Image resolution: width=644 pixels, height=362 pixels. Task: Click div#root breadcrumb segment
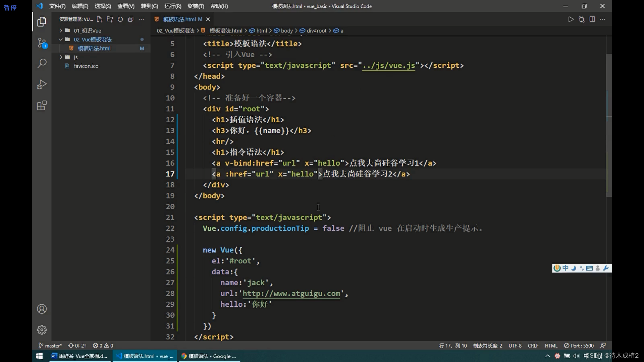(313, 31)
